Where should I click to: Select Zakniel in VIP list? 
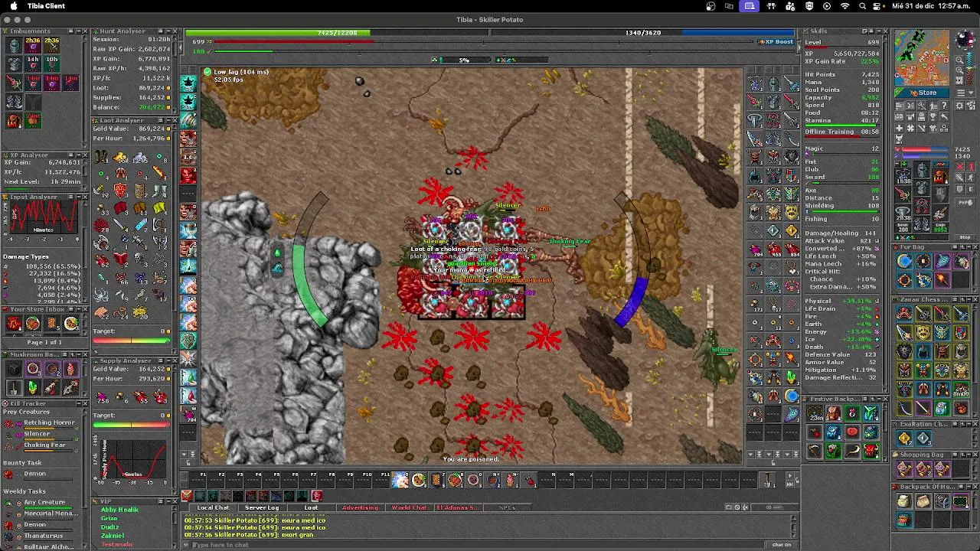[x=112, y=536]
